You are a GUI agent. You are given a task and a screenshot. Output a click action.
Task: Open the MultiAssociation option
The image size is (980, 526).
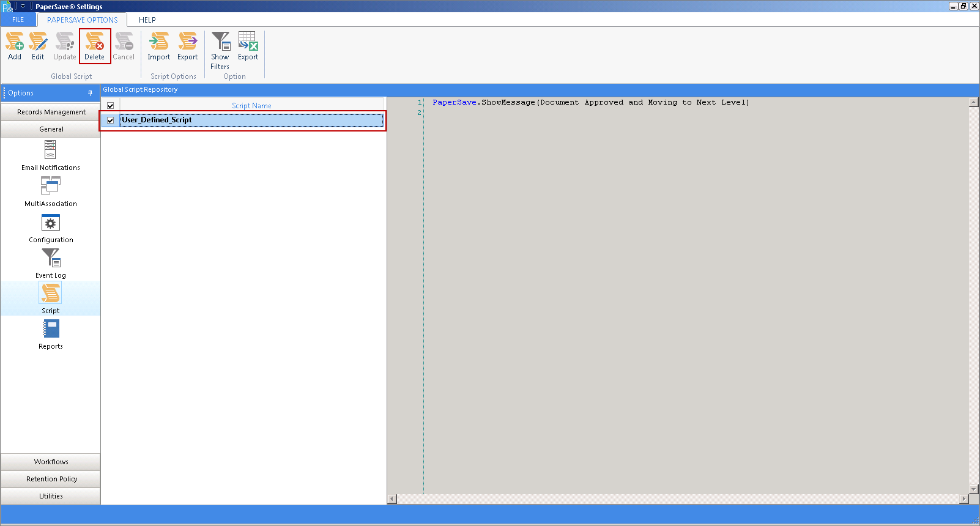coord(51,192)
